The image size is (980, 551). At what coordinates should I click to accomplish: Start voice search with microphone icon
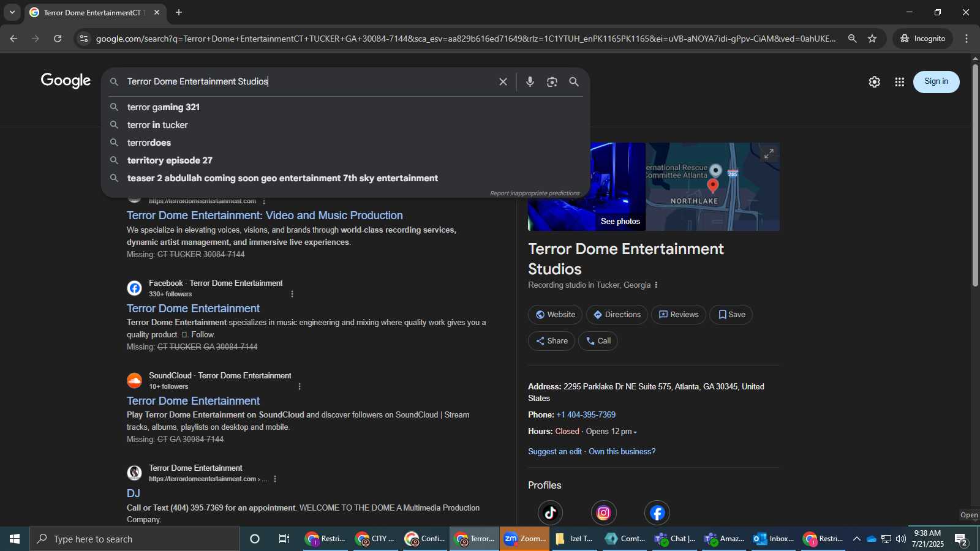point(530,81)
